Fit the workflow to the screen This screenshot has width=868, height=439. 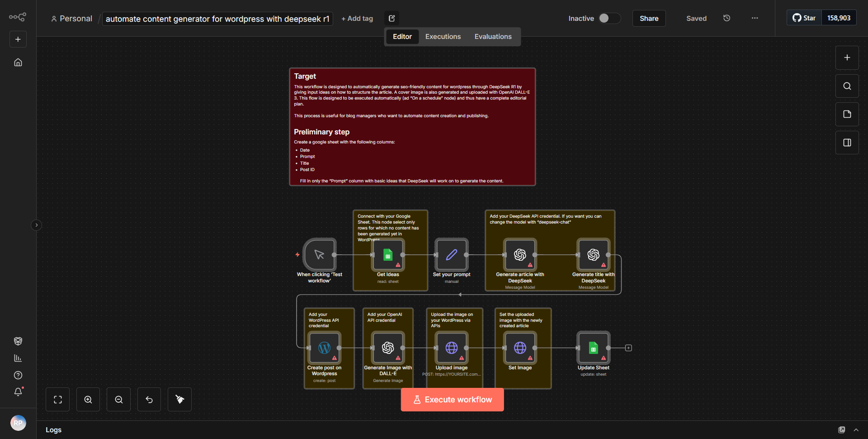(x=57, y=399)
